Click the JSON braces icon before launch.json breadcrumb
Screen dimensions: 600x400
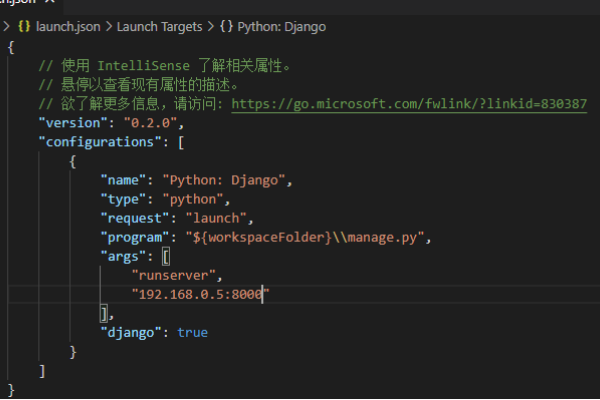tap(23, 25)
